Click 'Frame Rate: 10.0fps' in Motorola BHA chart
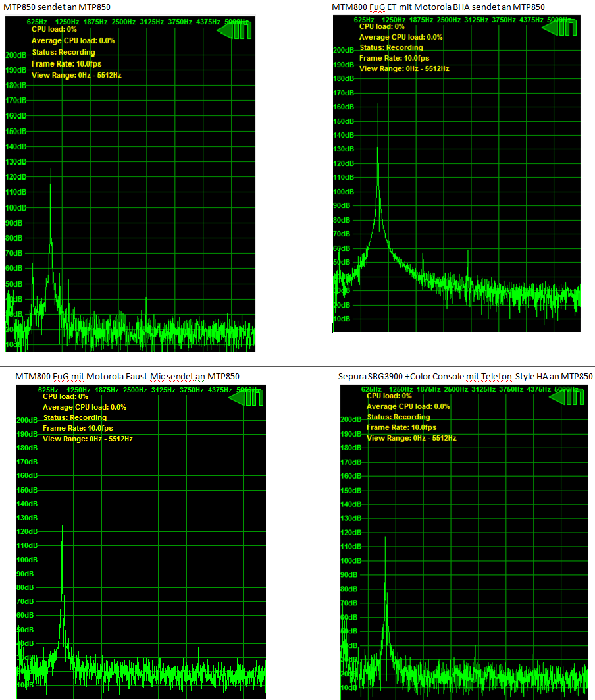595x700 pixels. click(394, 58)
